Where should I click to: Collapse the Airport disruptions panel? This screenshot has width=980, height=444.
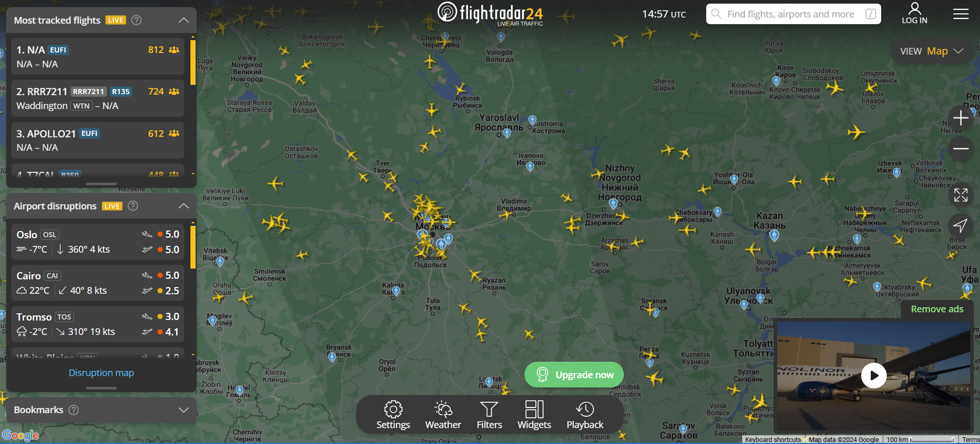[184, 206]
